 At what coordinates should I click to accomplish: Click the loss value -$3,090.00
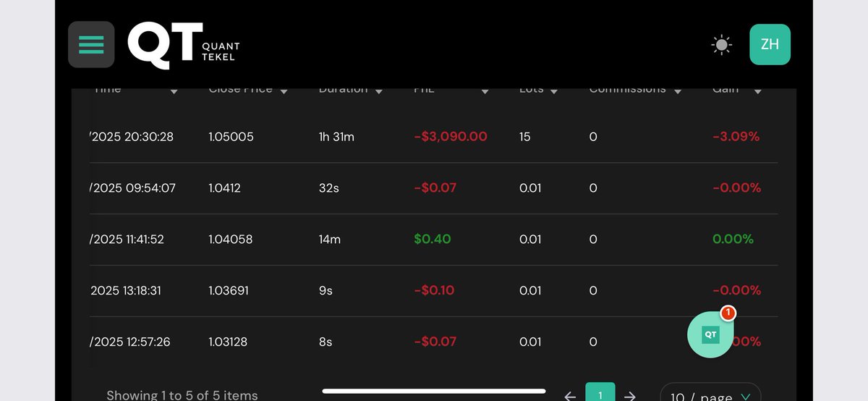(x=451, y=136)
